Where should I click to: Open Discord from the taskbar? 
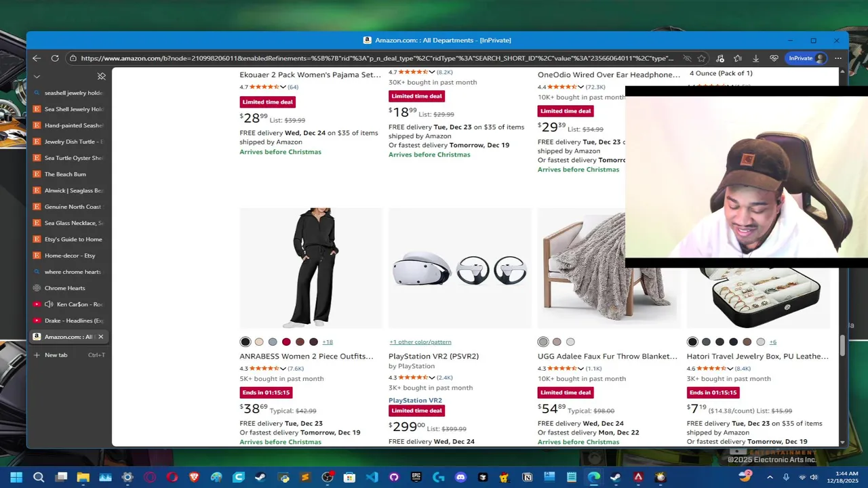click(461, 477)
